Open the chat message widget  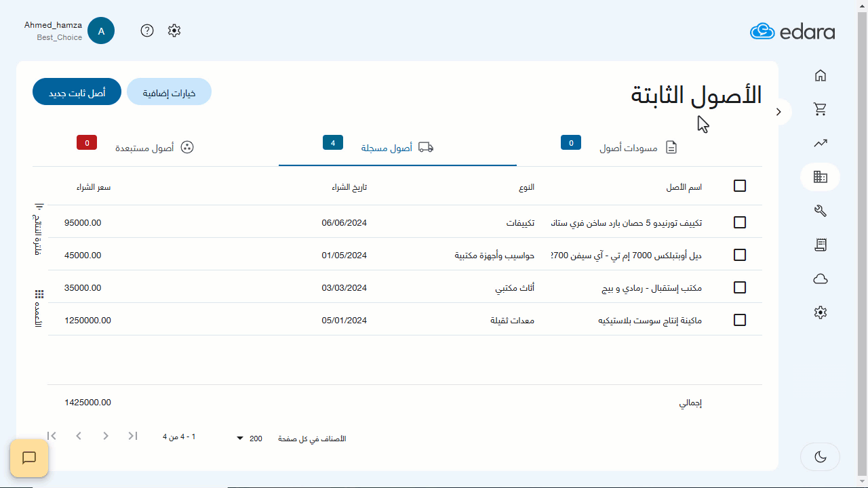tap(29, 458)
